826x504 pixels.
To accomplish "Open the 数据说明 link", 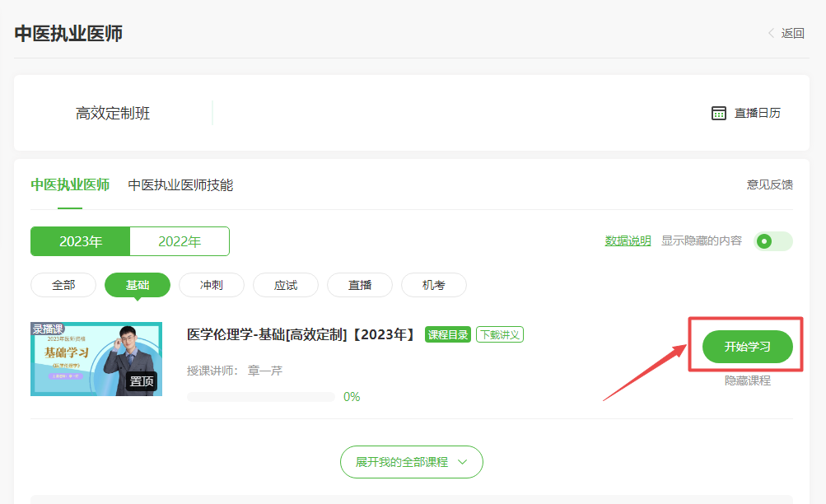I will click(628, 240).
